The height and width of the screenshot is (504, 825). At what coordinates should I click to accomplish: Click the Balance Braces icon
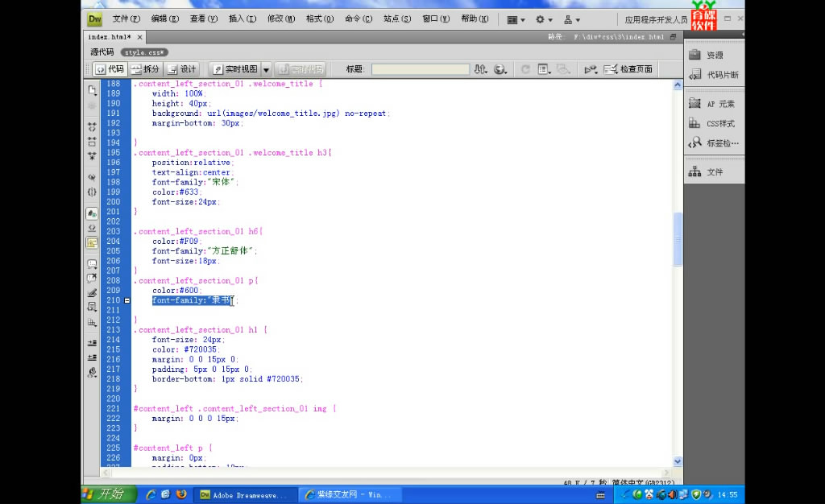point(92,192)
